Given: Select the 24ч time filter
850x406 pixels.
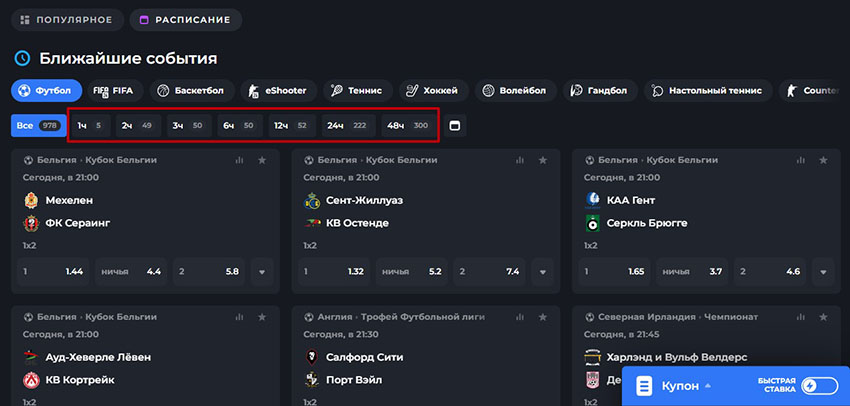Looking at the screenshot, I should 346,126.
